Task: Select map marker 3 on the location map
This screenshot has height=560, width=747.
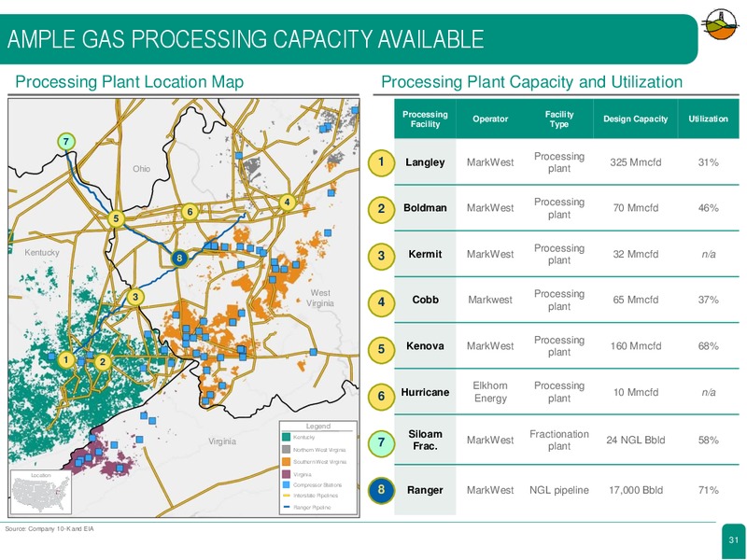Action: click(x=135, y=297)
